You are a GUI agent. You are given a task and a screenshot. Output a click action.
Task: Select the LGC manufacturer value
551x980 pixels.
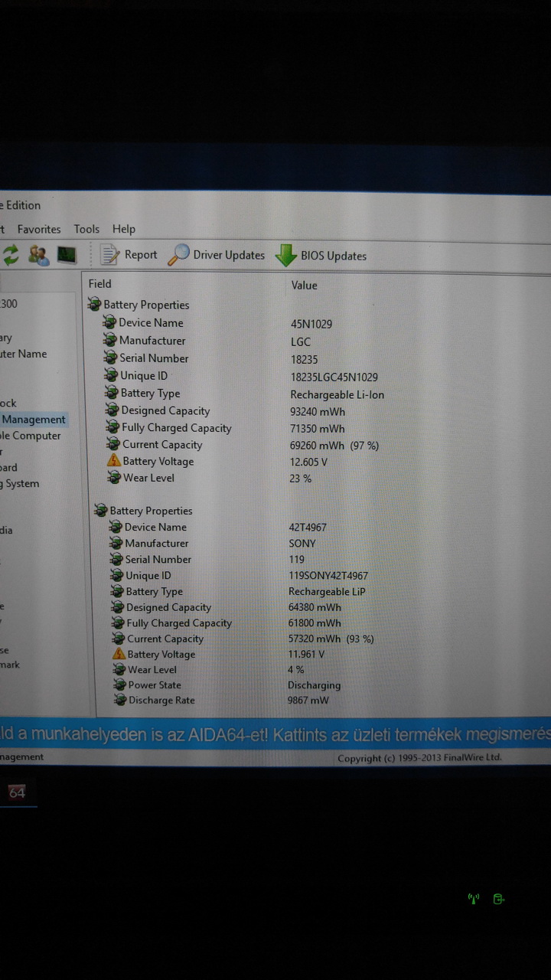pos(301,342)
